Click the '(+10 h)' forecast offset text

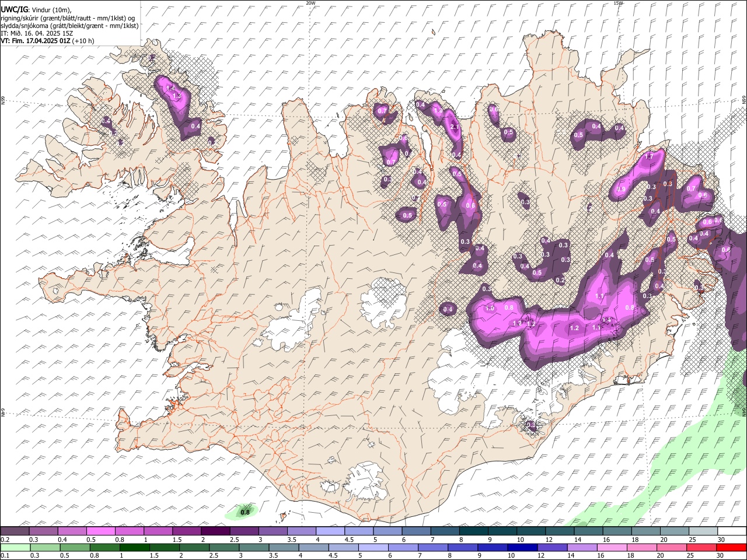(83, 41)
